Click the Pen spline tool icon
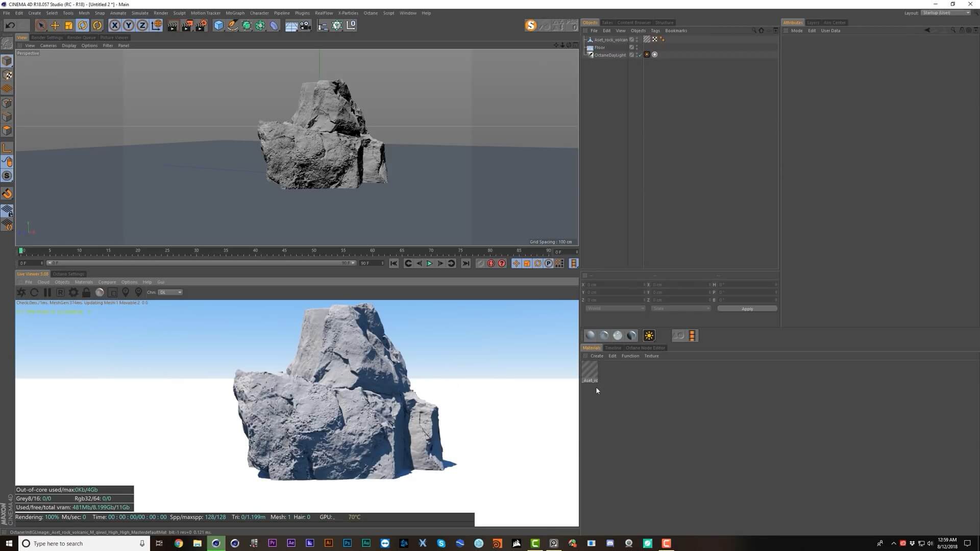The width and height of the screenshot is (980, 551). point(232,26)
